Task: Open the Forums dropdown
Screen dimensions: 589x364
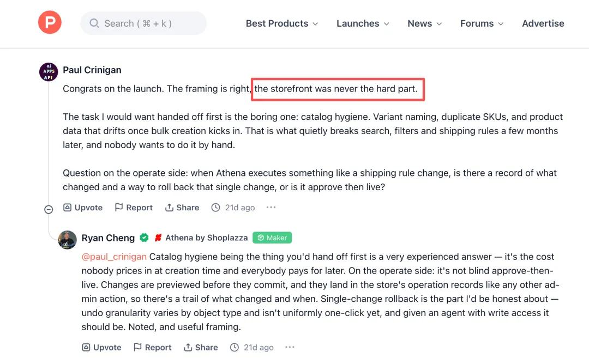Action: [x=482, y=23]
